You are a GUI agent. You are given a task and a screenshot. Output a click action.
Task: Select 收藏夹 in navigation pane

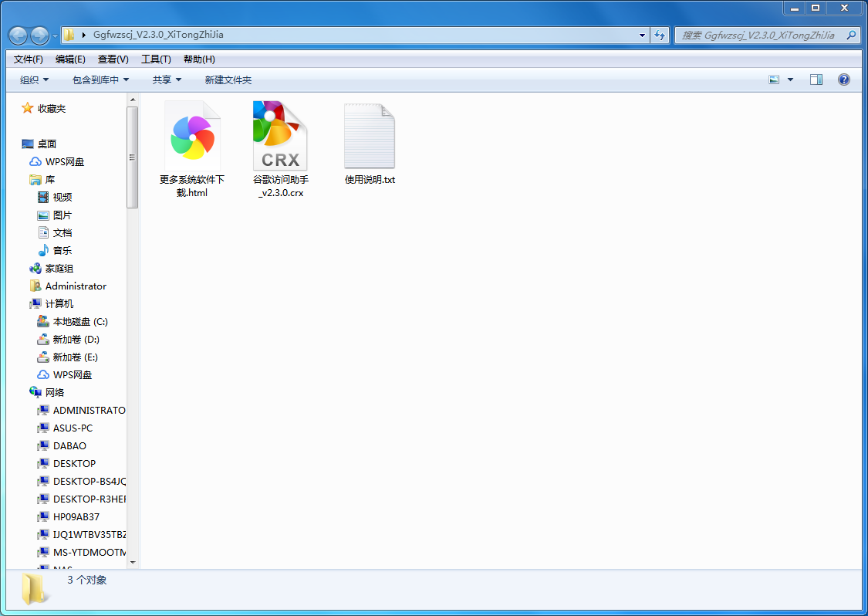point(52,109)
